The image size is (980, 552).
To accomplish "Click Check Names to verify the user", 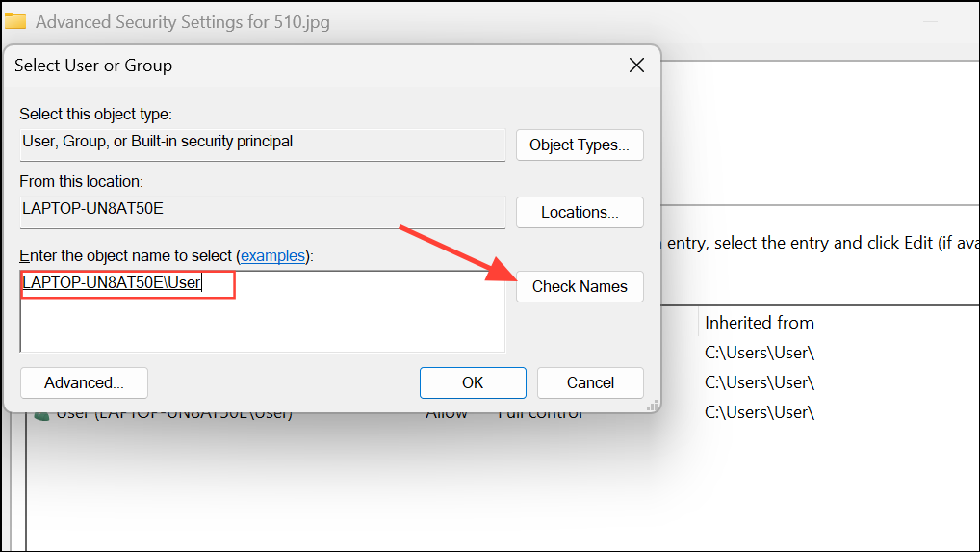I will coord(580,286).
